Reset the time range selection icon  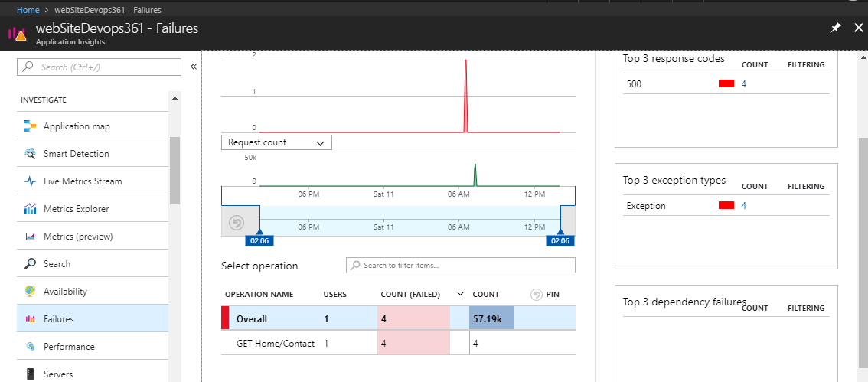237,223
